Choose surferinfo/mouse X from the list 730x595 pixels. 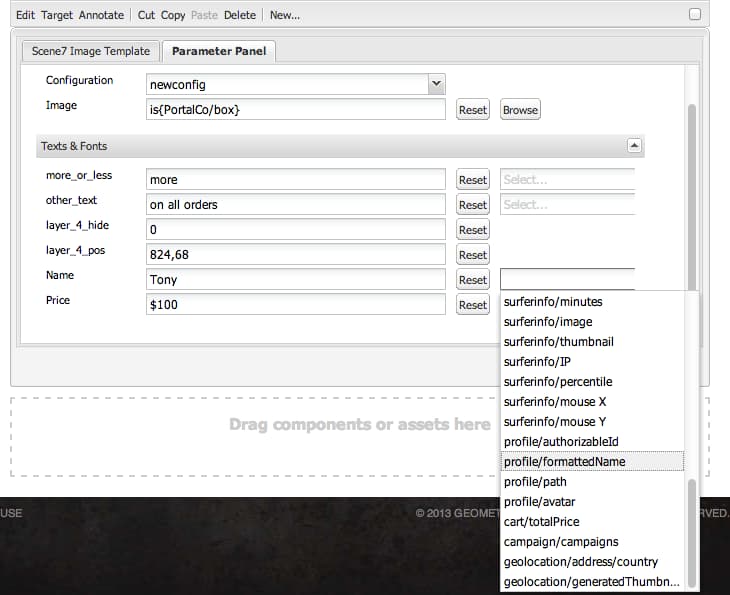[x=592, y=402]
